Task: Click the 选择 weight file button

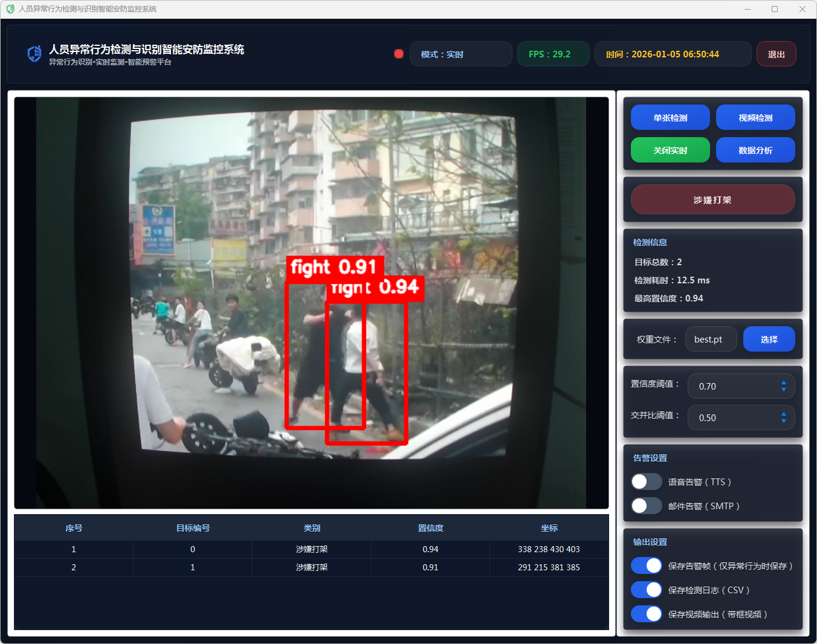Action: (x=769, y=340)
